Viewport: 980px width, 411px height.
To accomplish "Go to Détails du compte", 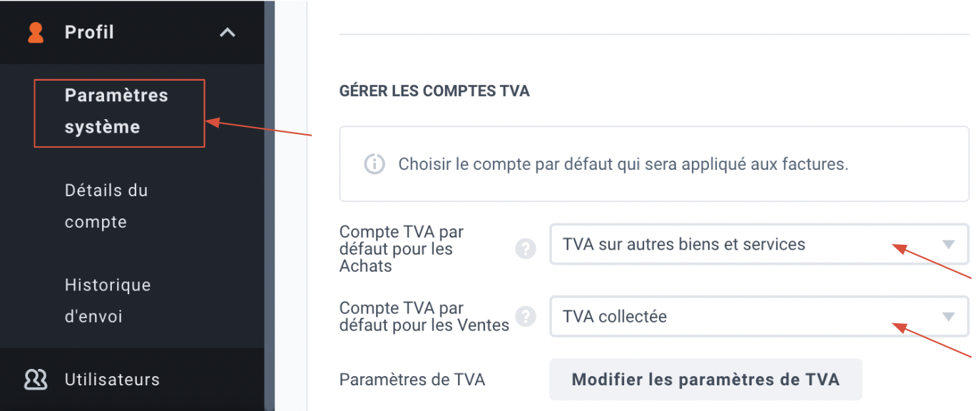I will click(106, 206).
